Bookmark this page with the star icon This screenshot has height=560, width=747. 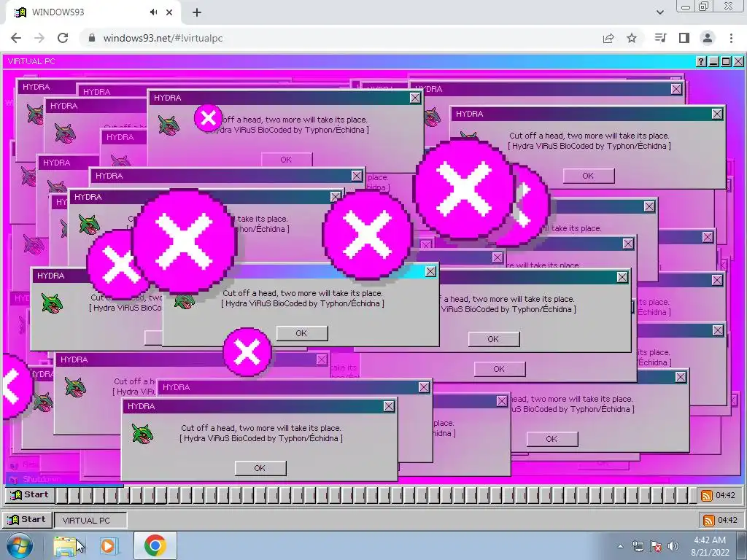coord(632,38)
